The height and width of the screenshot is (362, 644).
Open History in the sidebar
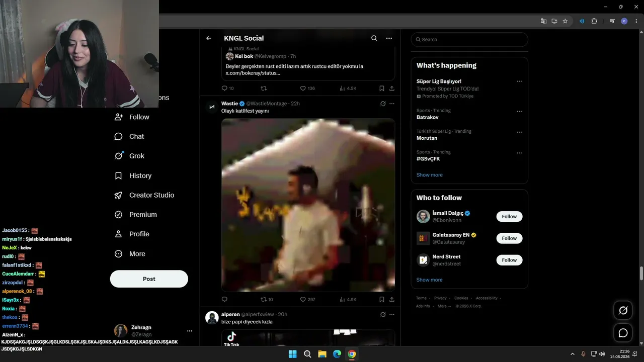(133, 175)
